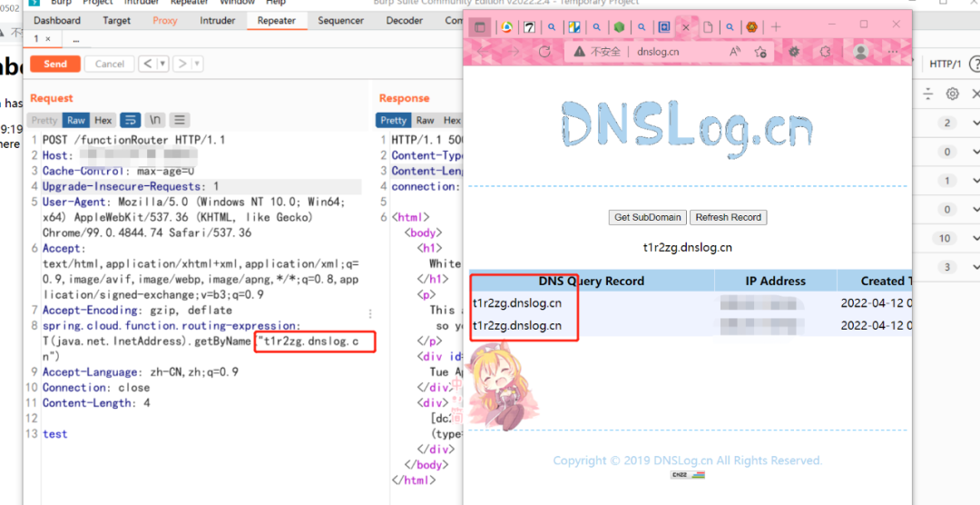This screenshot has height=505, width=980.
Task: Click the HTTP/1 protocol label in Burp
Action: pos(945,64)
